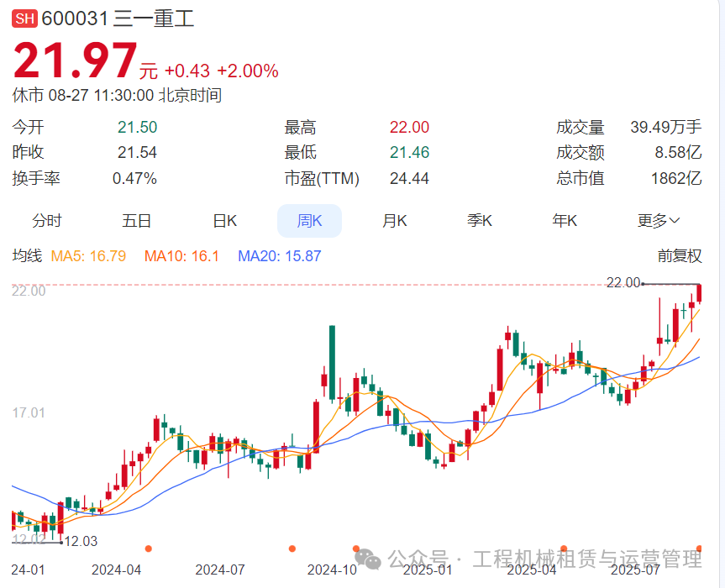
Task: Click the 今开 value 21.50
Action: coord(137,127)
